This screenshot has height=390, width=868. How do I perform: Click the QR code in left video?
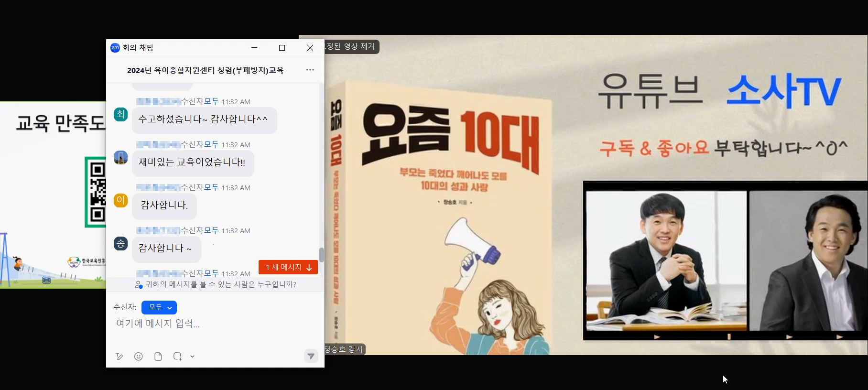pos(96,192)
